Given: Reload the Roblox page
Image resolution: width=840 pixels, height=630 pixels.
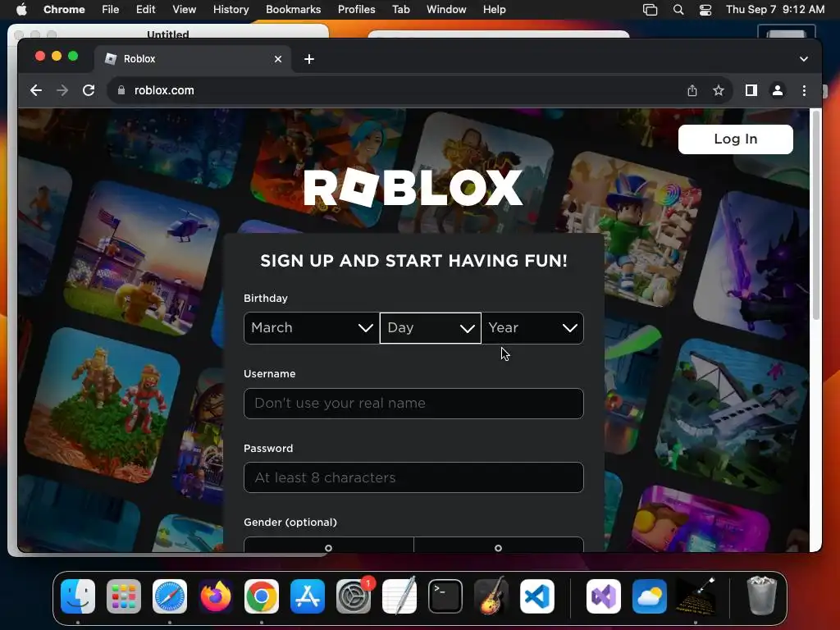Looking at the screenshot, I should click(89, 90).
